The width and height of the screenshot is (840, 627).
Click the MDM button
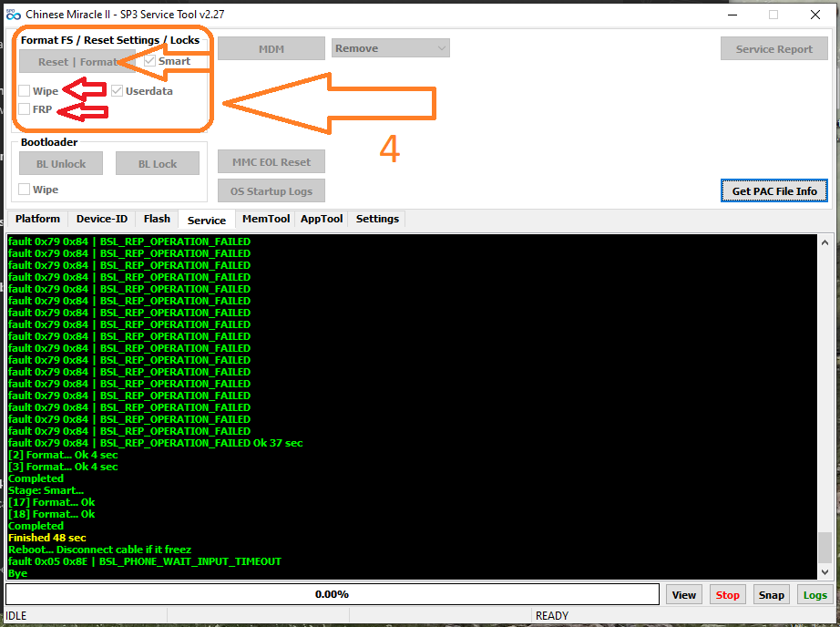tap(271, 49)
